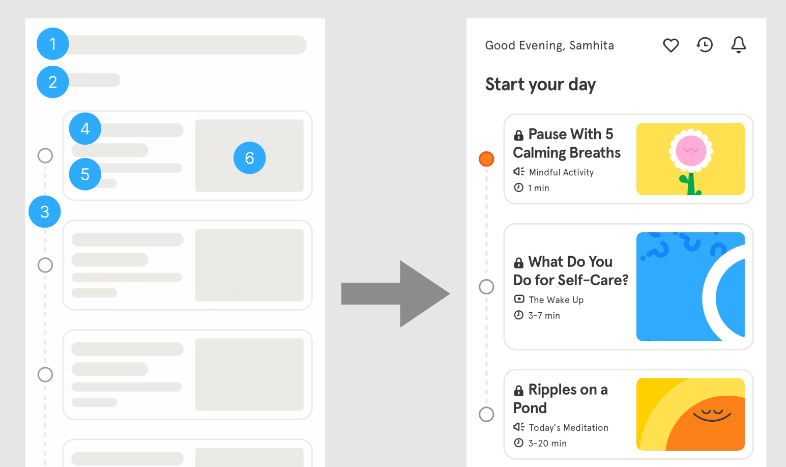
Task: Click the numbered marker 2 badge
Action: [x=53, y=81]
